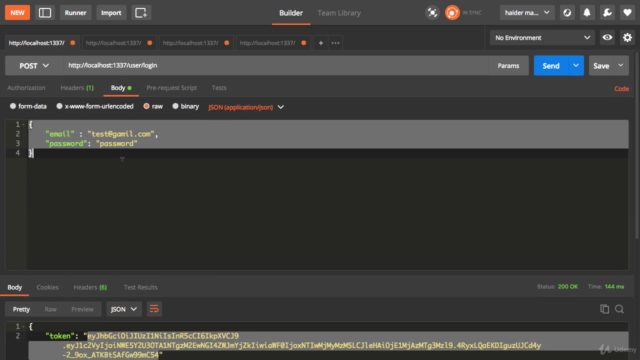Image resolution: width=640 pixels, height=360 pixels.
Task: Open a new window icon
Action: [141, 13]
